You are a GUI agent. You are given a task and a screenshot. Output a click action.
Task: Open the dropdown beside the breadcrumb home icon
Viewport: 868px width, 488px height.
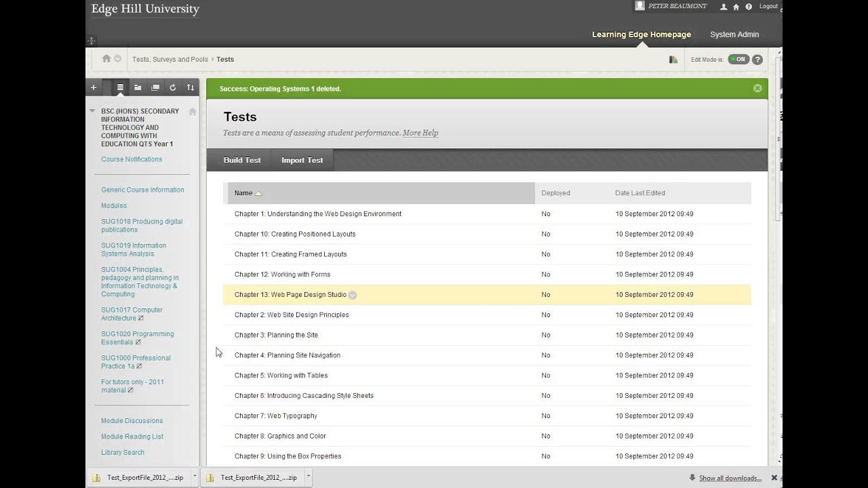click(x=117, y=59)
